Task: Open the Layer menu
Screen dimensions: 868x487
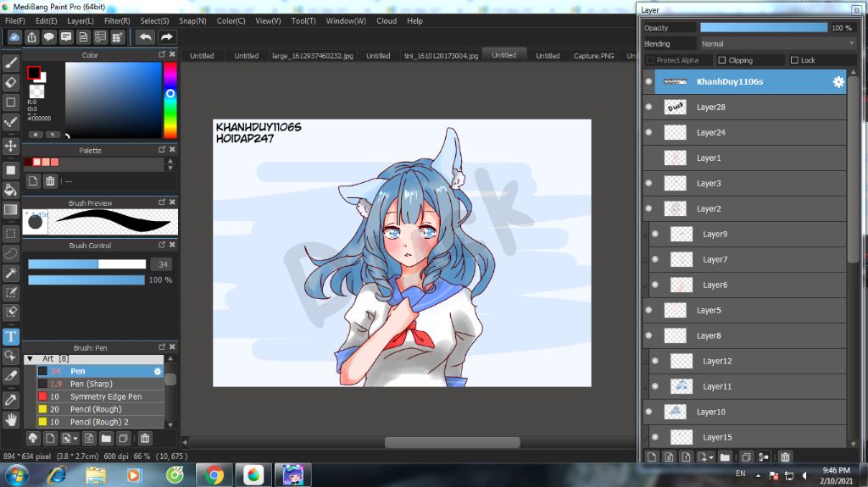Action: 81,20
